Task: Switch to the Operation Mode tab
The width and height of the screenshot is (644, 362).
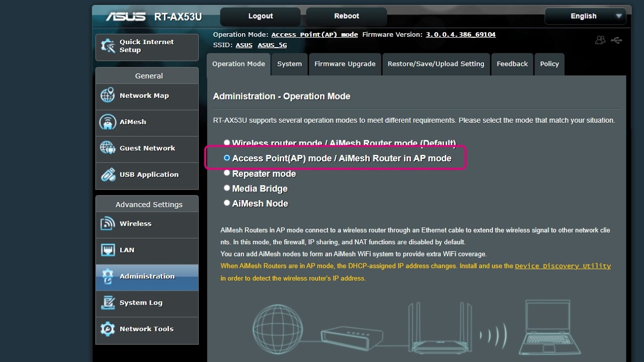Action: click(x=238, y=64)
